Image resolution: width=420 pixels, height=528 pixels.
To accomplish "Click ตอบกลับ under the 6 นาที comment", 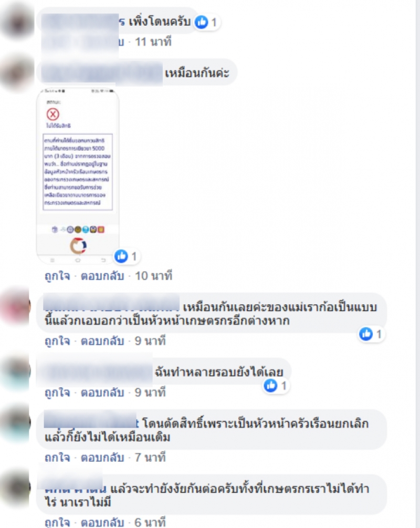I will pos(103,522).
